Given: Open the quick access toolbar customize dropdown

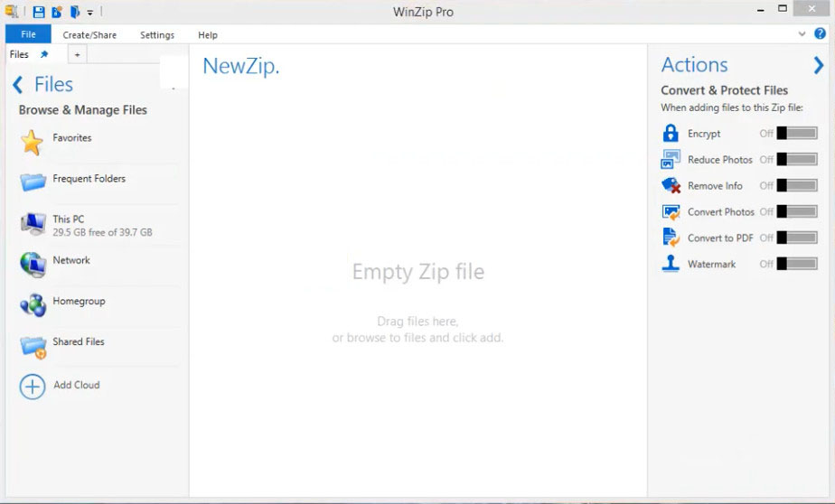Looking at the screenshot, I should (x=90, y=13).
